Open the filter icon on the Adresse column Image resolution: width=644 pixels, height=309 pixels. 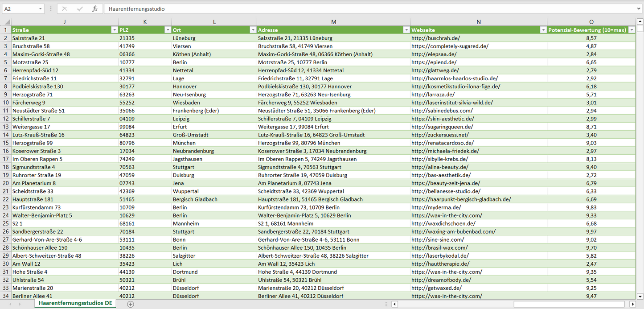pos(406,29)
